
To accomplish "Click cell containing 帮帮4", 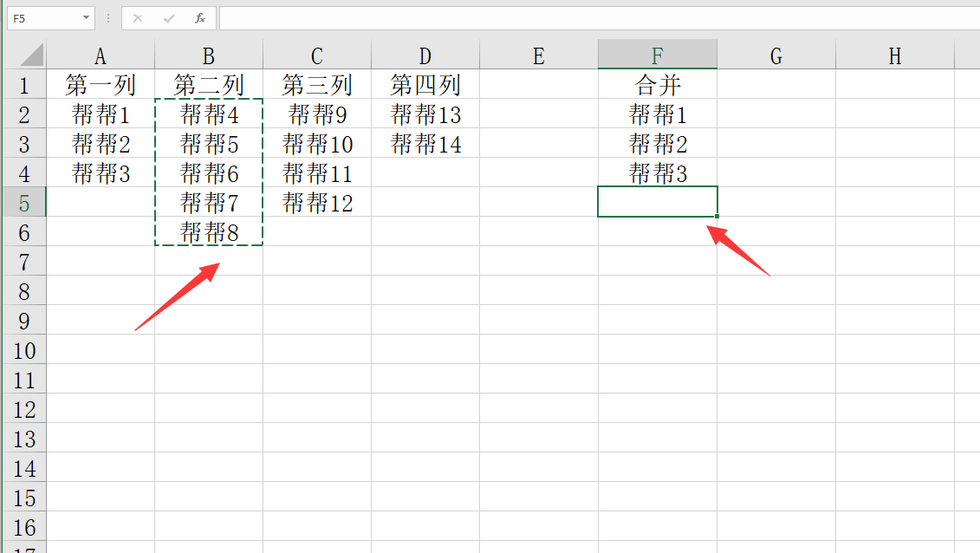I will point(209,114).
